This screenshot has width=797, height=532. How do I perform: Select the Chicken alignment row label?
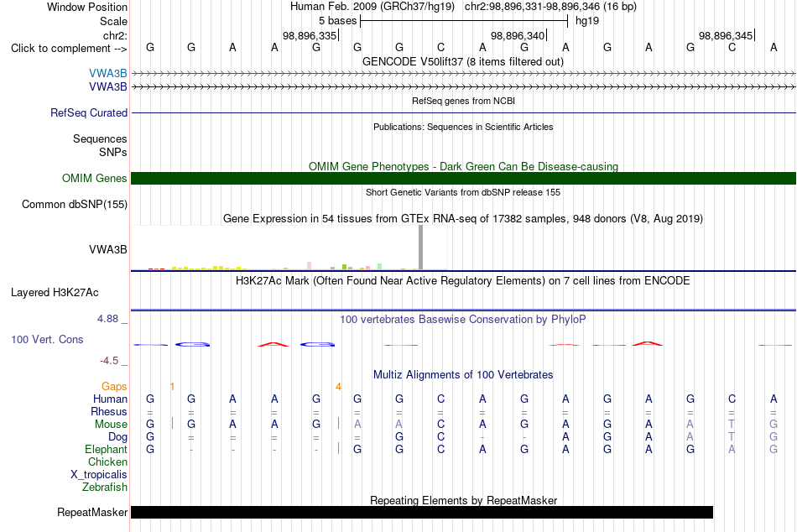click(107, 462)
